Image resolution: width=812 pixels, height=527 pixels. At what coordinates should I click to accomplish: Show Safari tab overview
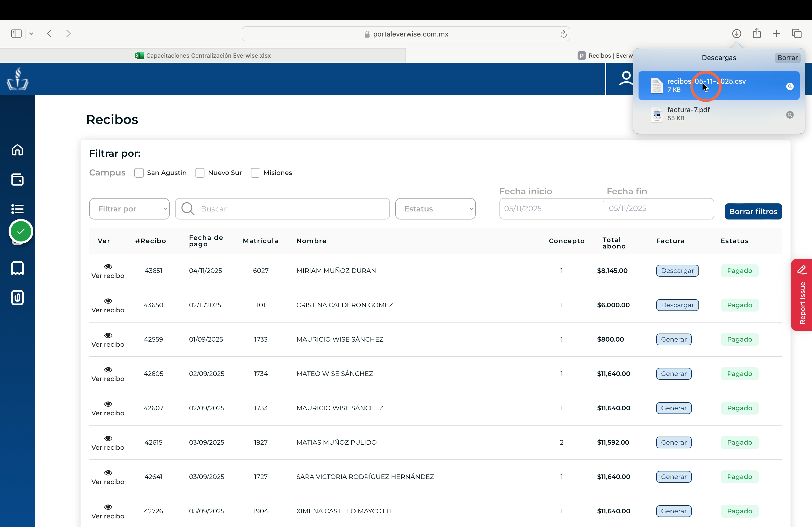coord(797,33)
